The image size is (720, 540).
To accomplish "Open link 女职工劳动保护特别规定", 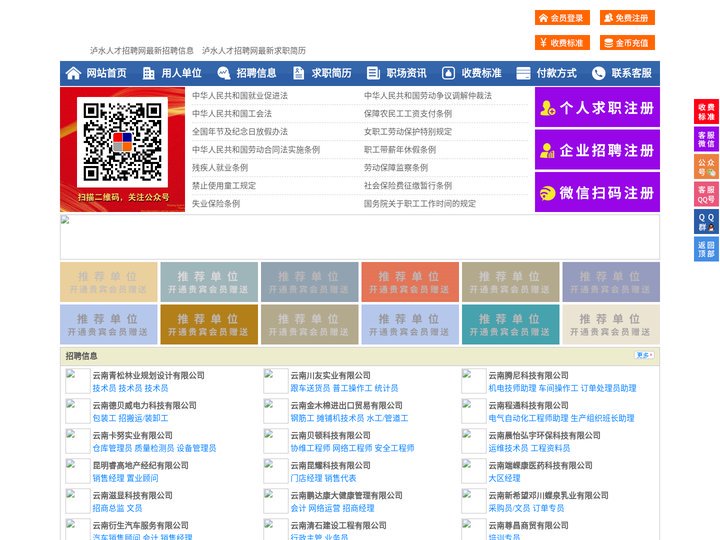I will pos(408,131).
